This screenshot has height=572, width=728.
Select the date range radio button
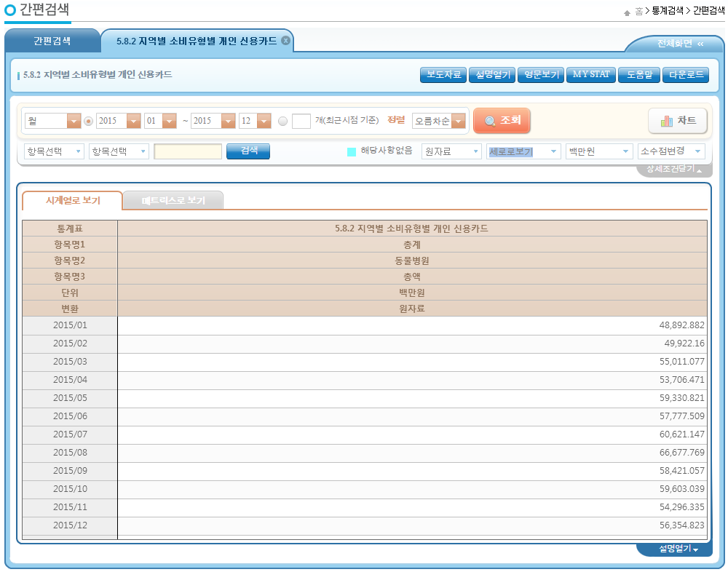[89, 122]
